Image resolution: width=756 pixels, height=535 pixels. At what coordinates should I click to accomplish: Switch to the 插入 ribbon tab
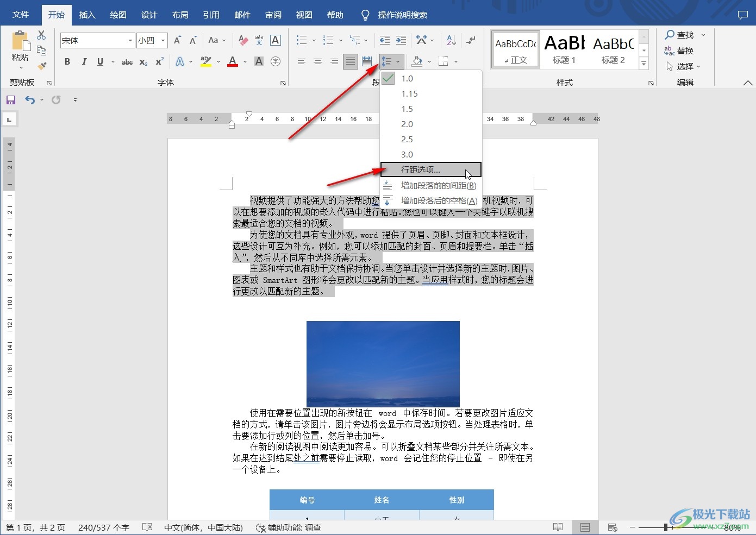coord(87,15)
